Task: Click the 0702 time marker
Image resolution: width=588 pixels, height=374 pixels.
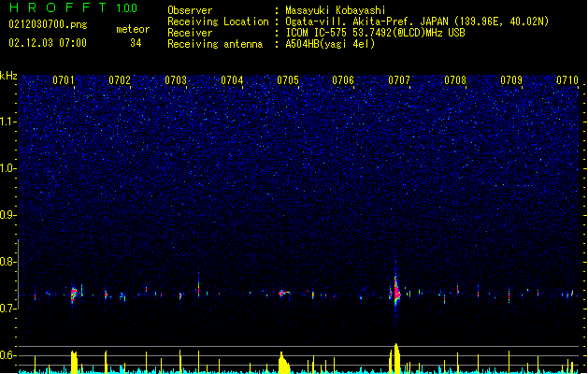Action: [120, 80]
